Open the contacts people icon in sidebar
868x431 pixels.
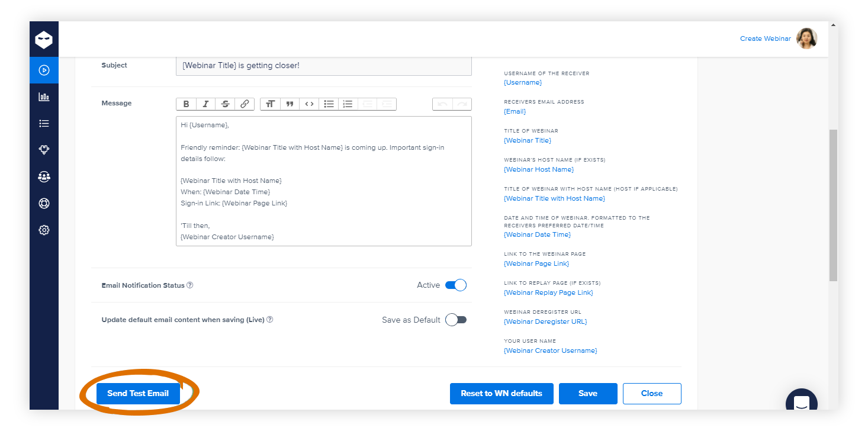click(x=44, y=176)
